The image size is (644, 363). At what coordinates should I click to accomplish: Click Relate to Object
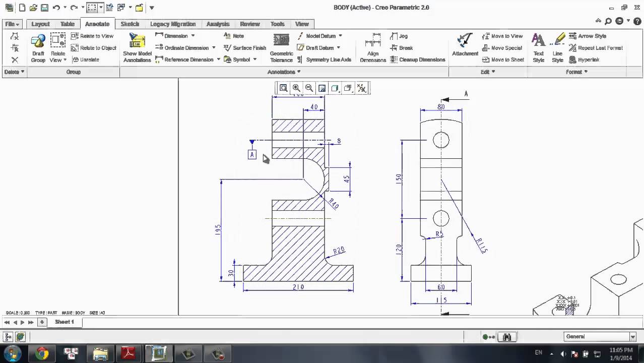(x=94, y=48)
